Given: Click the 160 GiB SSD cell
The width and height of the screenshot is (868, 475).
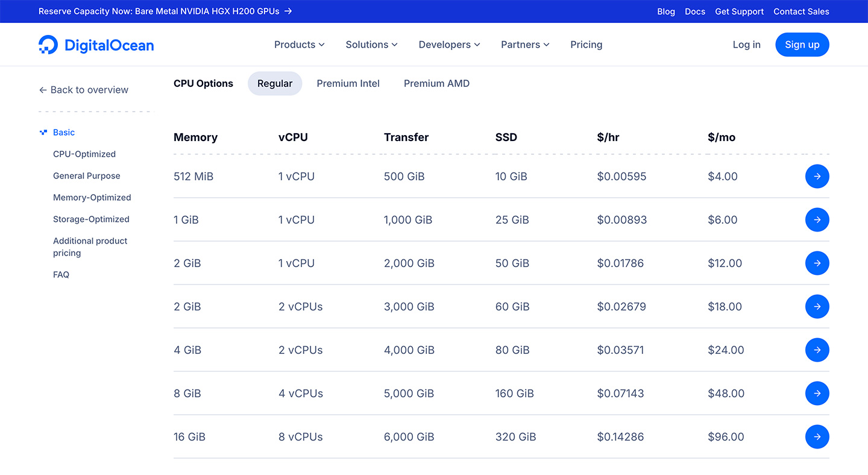Looking at the screenshot, I should (515, 394).
